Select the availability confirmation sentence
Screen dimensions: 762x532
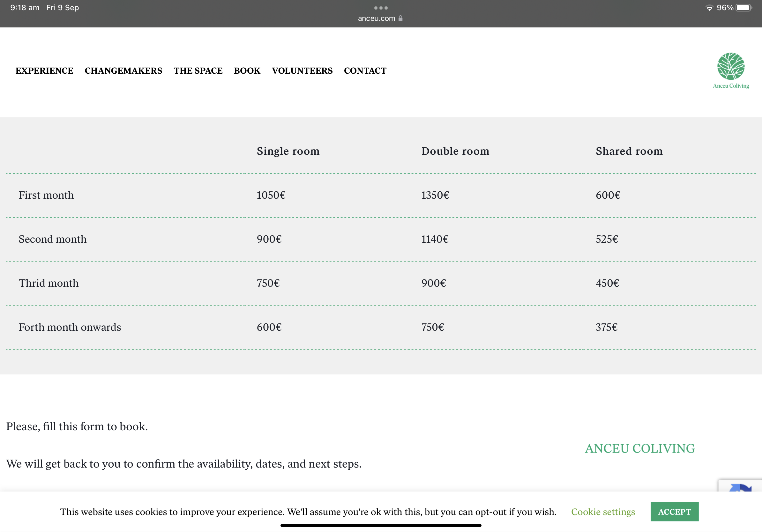[184, 464]
